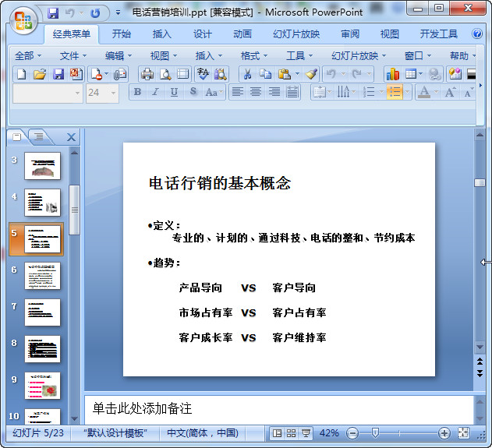Screen dimensions: 492x448
Task: Click the research binoculars icon
Action: click(221, 74)
